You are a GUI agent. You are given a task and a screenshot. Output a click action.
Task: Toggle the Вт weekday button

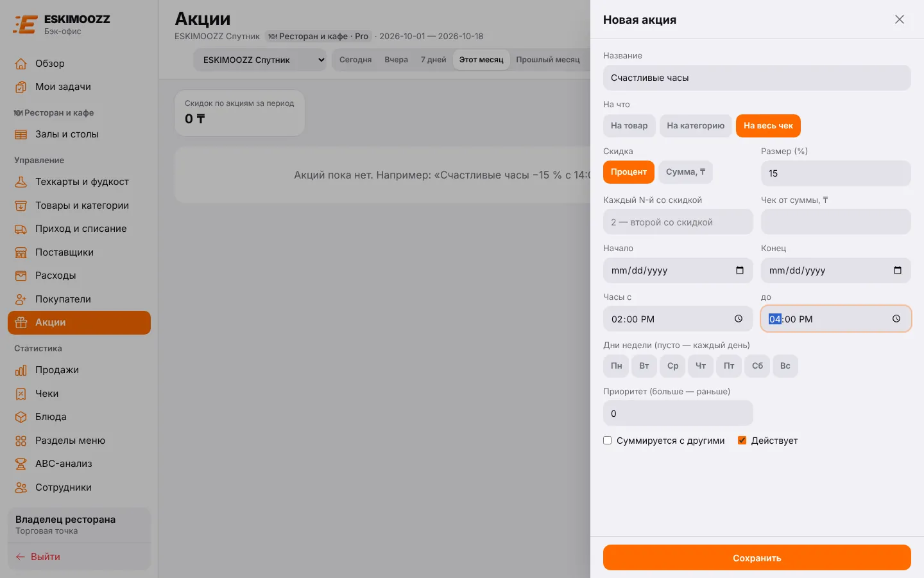tap(644, 366)
